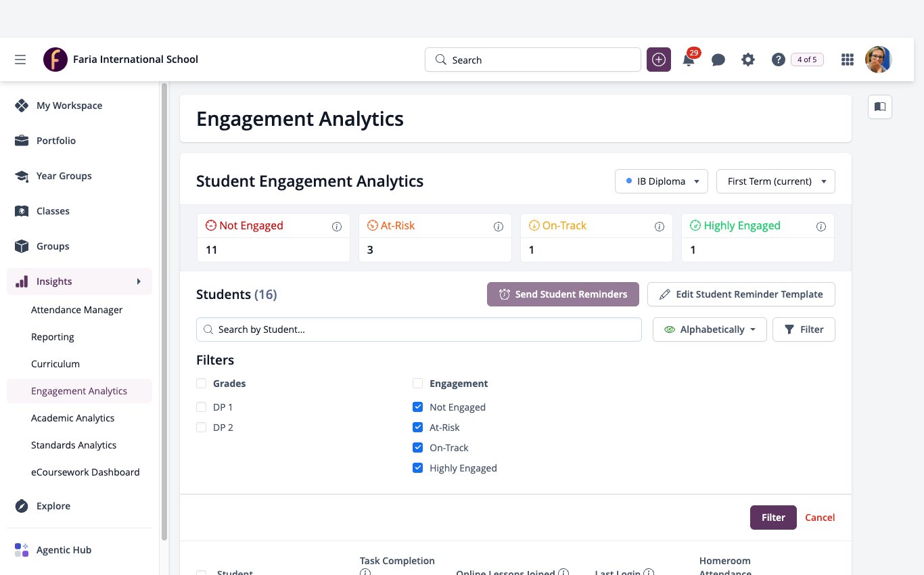
Task: Toggle the Filter panel button beside Alphabetically
Action: click(804, 329)
